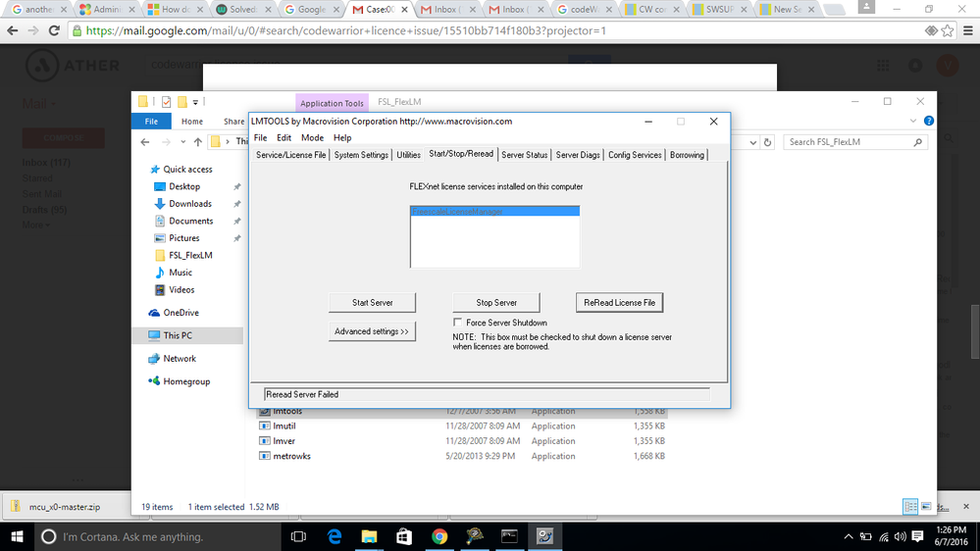Screen dimensions: 980x551
Task: Open LMTOOLS File menu
Action: [260, 138]
